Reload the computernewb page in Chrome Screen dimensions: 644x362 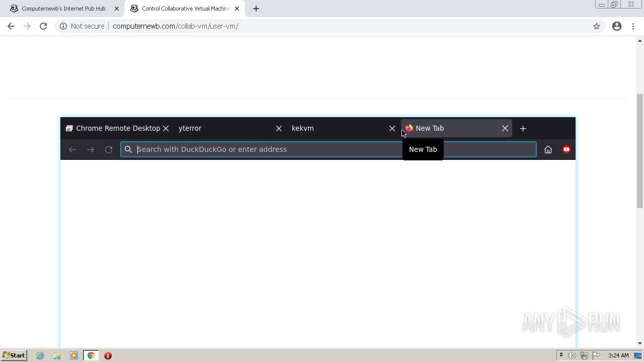coord(43,26)
